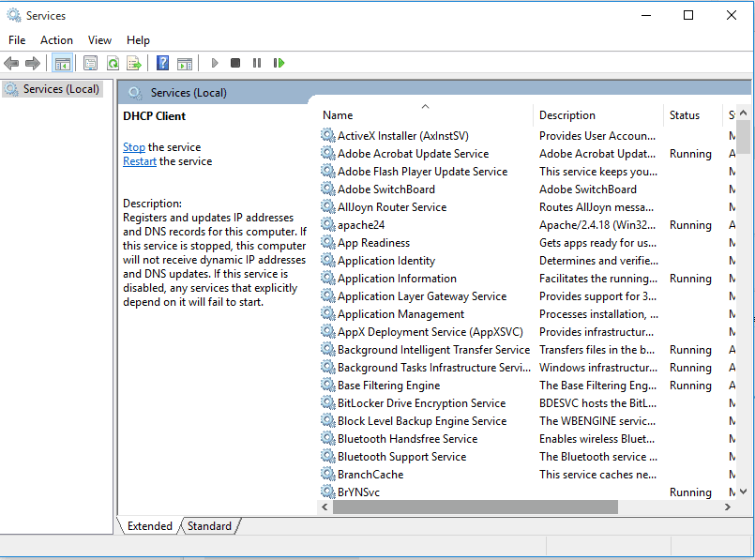Open the Properties toolbar icon
The height and width of the screenshot is (560, 755).
[90, 63]
